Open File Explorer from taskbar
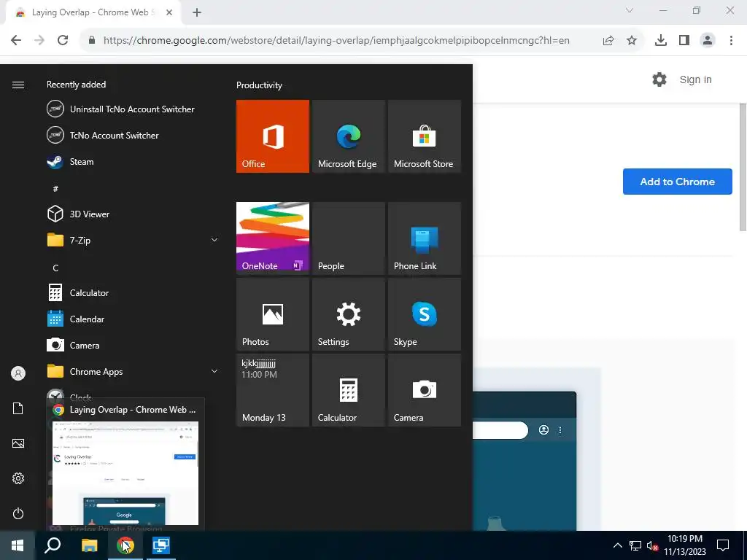This screenshot has height=560, width=747. coord(89,545)
